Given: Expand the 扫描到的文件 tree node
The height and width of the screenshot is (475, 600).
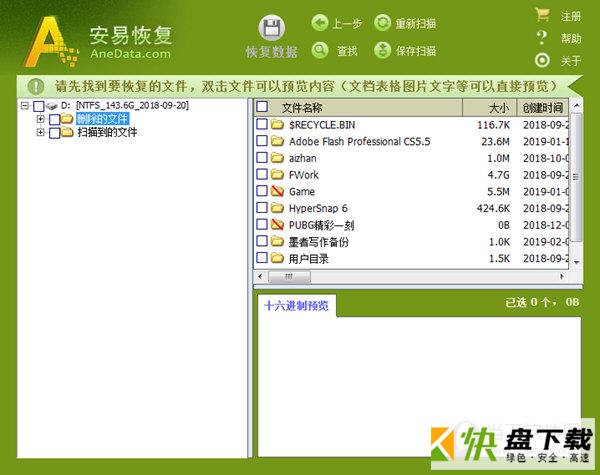Looking at the screenshot, I should tap(40, 132).
